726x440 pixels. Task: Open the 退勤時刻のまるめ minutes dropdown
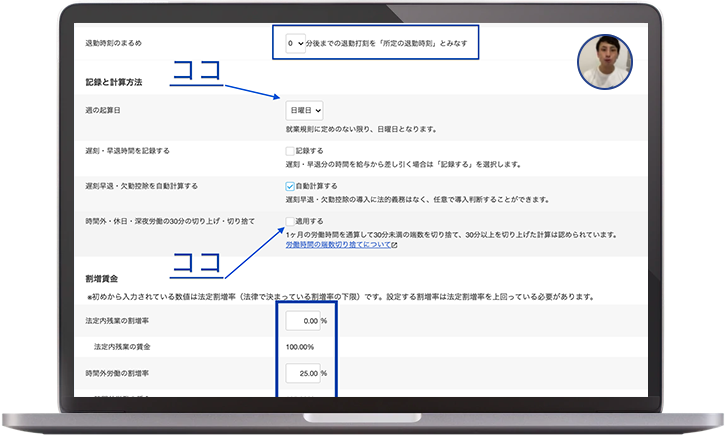[x=295, y=44]
